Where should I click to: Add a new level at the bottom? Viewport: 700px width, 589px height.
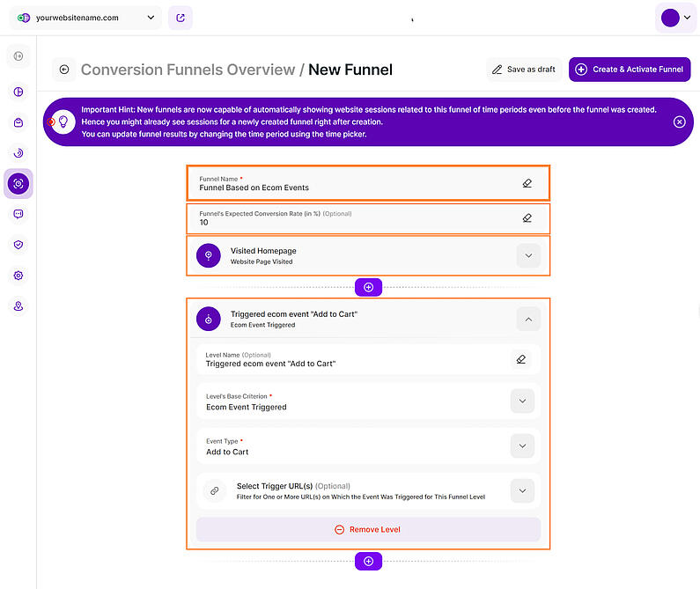pos(368,562)
